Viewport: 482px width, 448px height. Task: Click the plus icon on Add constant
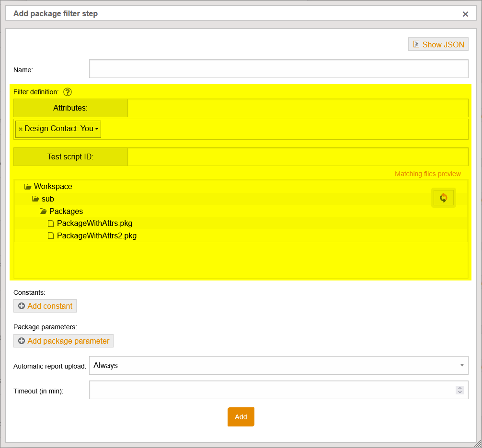pos(22,306)
